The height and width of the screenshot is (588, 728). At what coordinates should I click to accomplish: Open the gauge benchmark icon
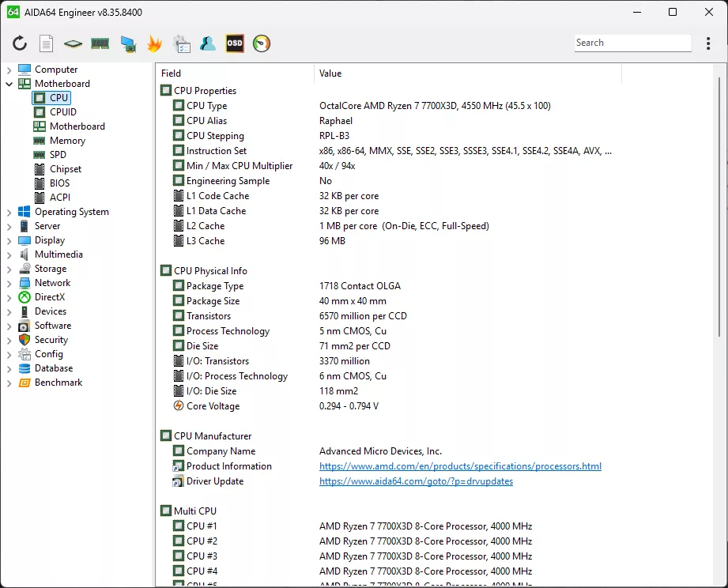(262, 43)
